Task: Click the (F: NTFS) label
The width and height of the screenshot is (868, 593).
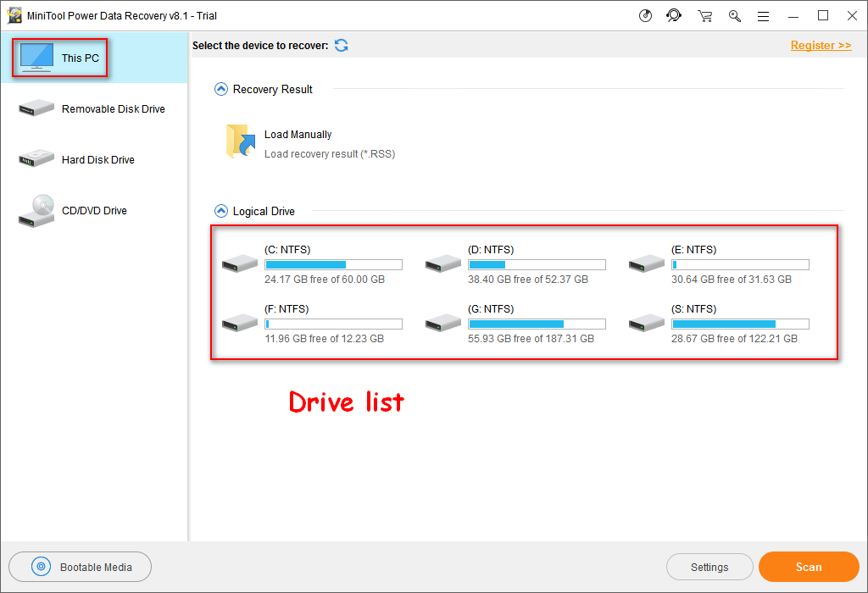Action: tap(287, 308)
